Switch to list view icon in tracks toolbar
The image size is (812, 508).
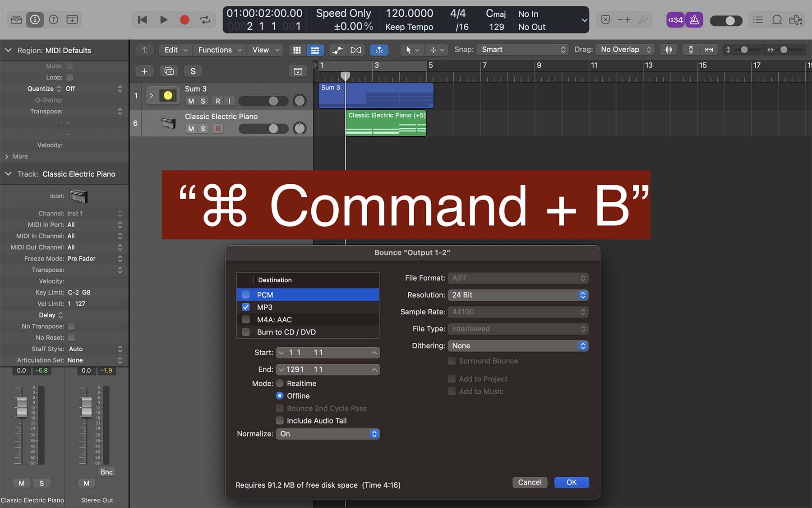[315, 50]
